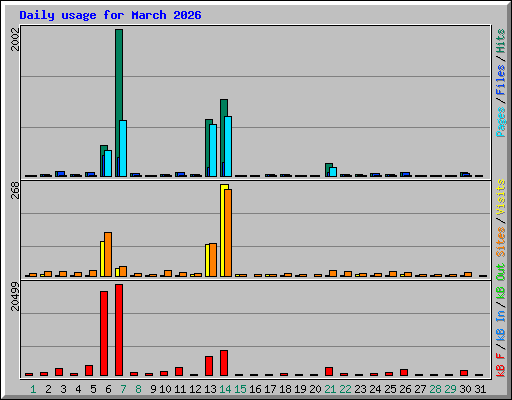
Task: Click the red kB bar for day 14
Action: 224,363
